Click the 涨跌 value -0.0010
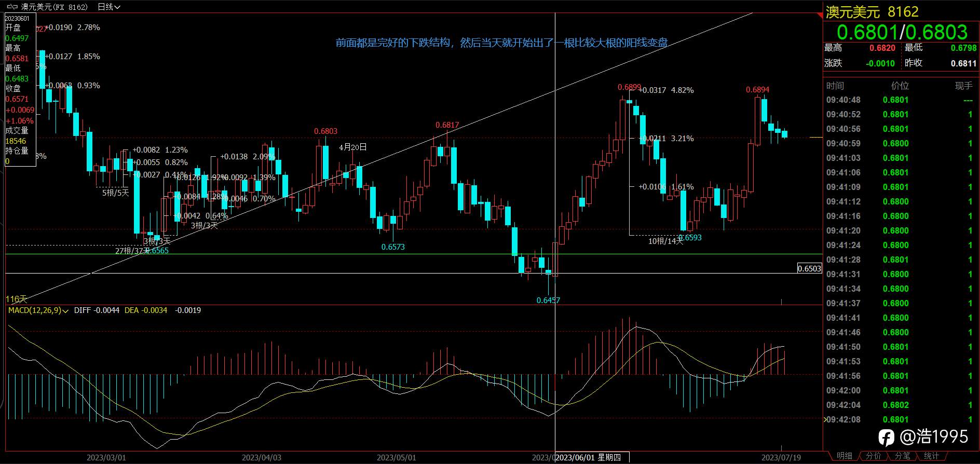The height and width of the screenshot is (464, 980). click(x=880, y=63)
